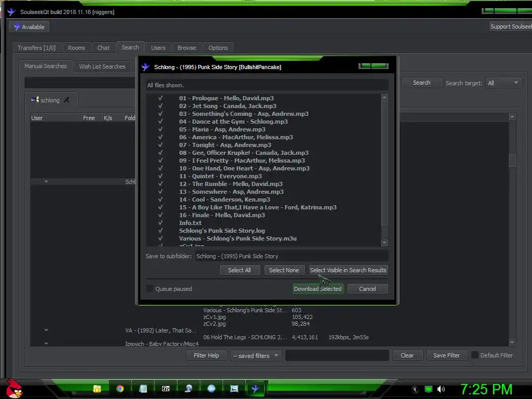This screenshot has width=532, height=399.
Task: Open the saved filters dropdown
Action: [256, 355]
